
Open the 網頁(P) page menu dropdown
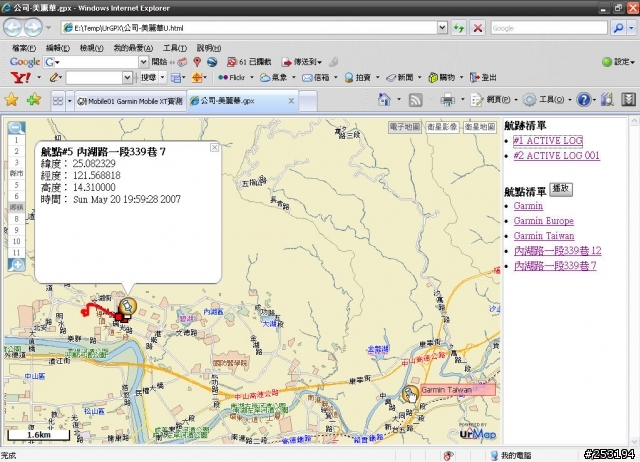[516, 100]
